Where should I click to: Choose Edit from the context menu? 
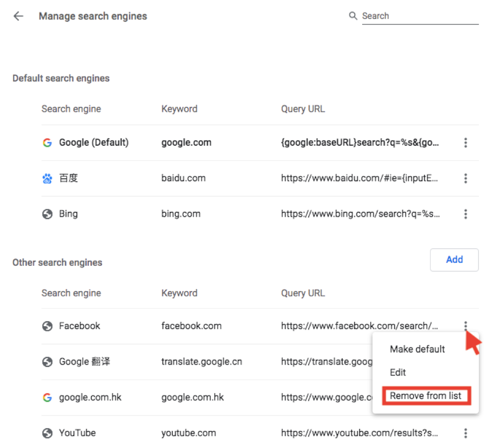coord(398,373)
